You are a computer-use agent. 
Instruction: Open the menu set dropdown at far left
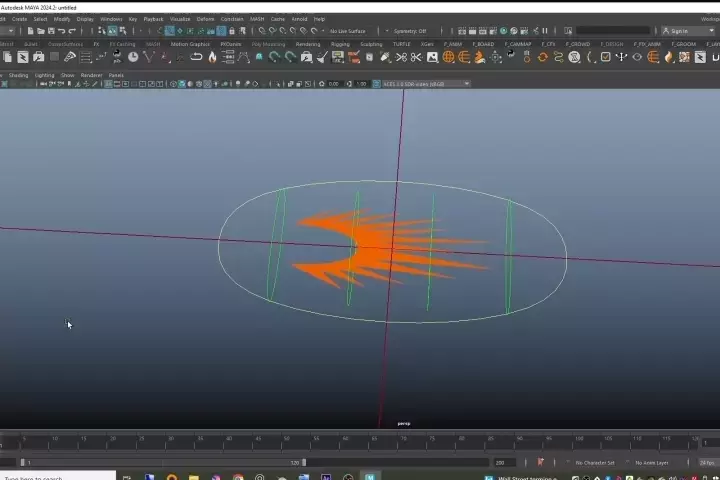tap(7, 31)
